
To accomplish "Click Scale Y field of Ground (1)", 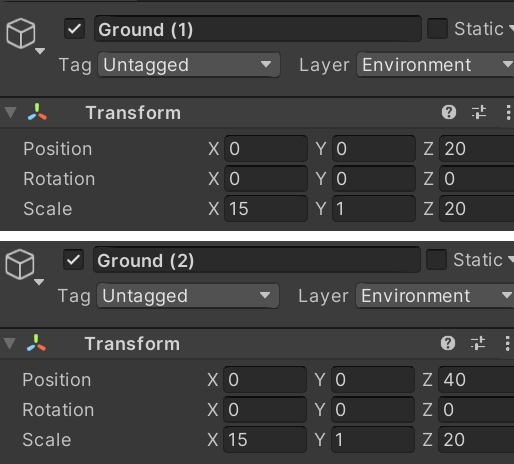I will pos(374,209).
